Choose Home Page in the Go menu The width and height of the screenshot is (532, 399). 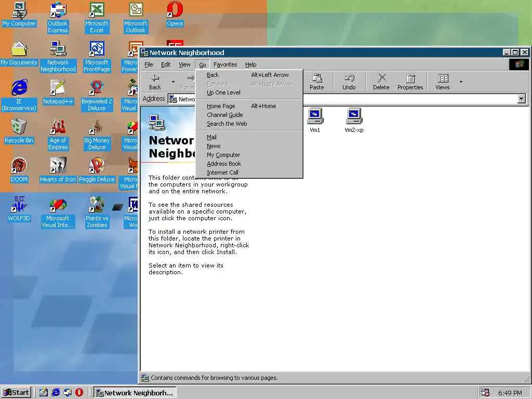point(249,106)
